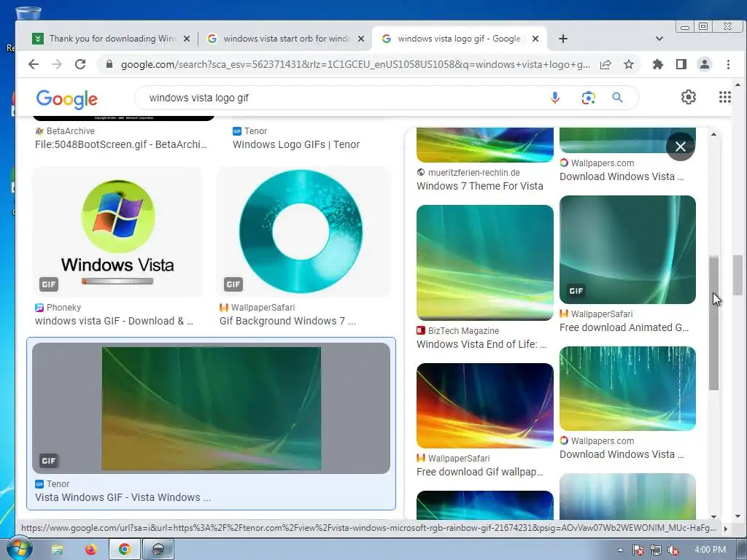This screenshot has height=560, width=747.
Task: Open the Chrome three-dot menu
Action: [728, 64]
